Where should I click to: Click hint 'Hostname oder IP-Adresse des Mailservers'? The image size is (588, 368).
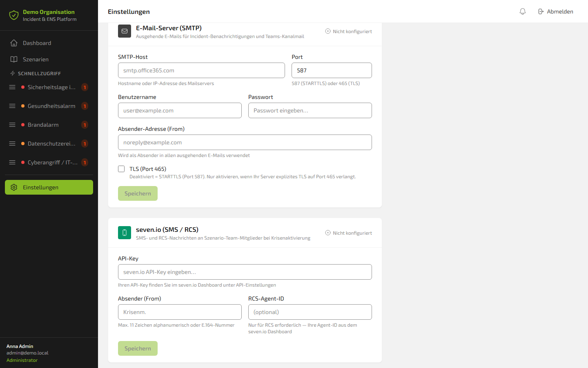click(166, 83)
